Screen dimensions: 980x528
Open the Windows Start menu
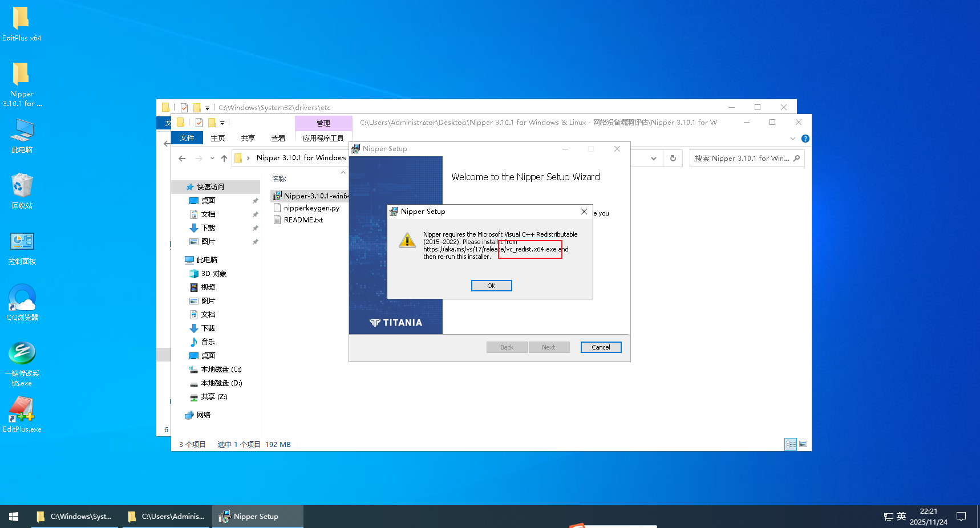click(14, 517)
